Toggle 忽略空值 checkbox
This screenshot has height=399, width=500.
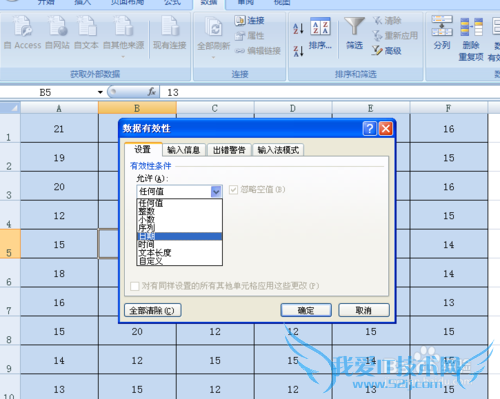pos(233,190)
